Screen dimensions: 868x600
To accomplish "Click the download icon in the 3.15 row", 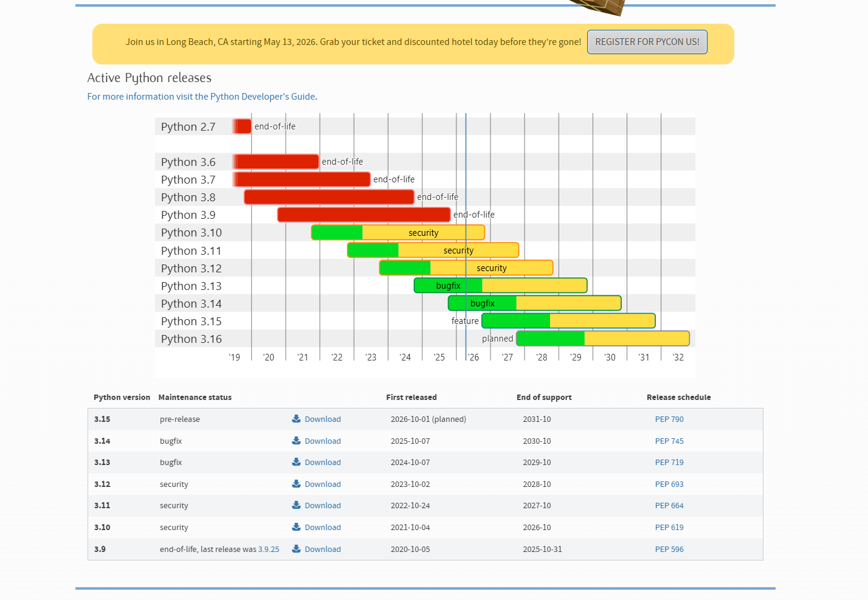I will pyautogui.click(x=296, y=419).
